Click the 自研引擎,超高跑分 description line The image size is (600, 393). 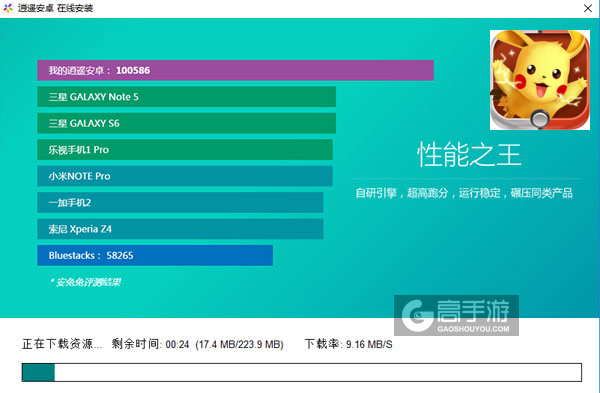coord(464,193)
